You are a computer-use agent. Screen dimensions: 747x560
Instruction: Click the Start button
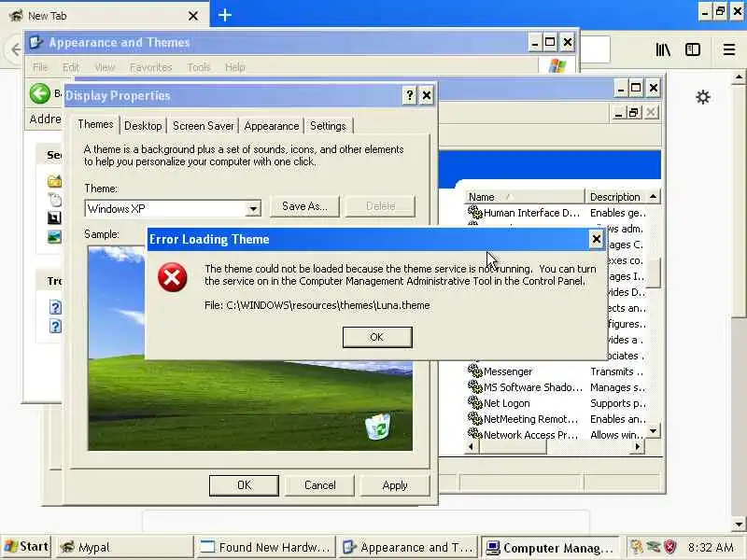26,547
